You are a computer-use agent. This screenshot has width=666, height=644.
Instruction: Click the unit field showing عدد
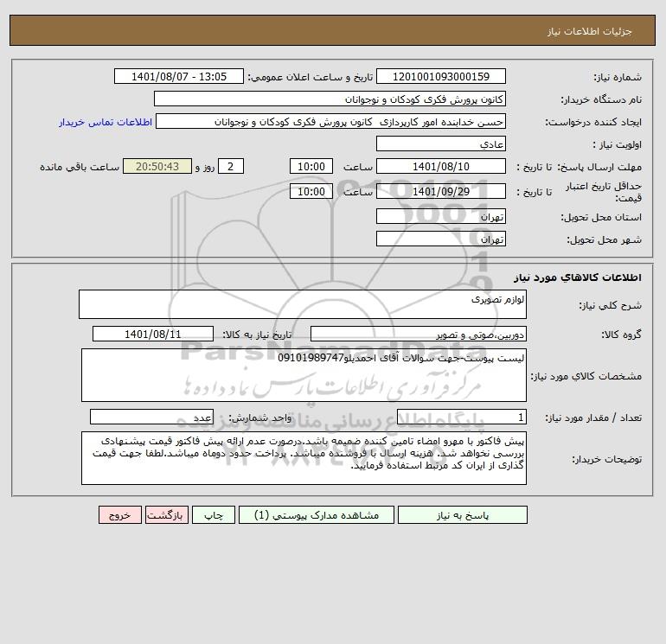point(151,417)
